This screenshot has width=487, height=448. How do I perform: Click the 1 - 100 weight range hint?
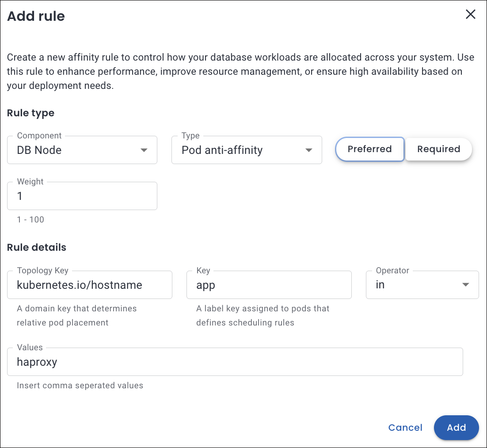click(x=30, y=219)
